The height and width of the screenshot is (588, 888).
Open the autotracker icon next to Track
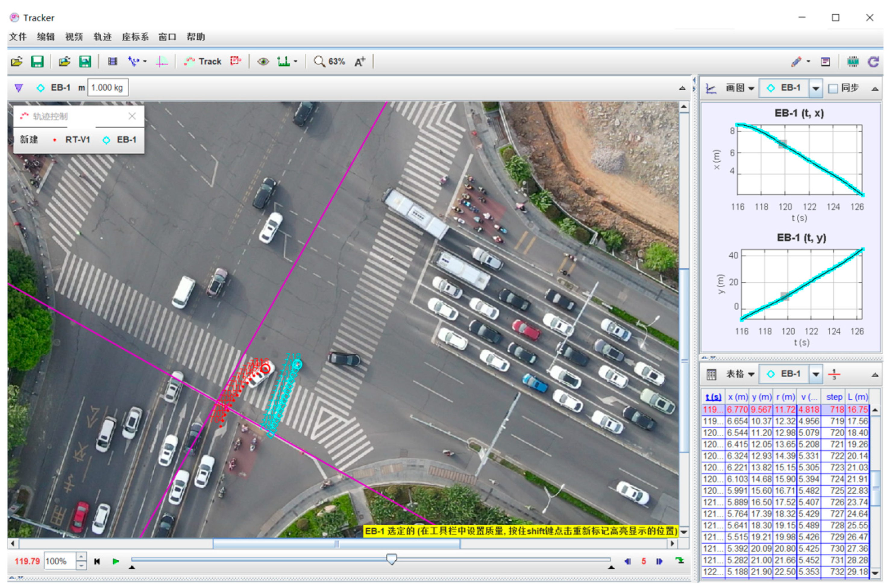pyautogui.click(x=236, y=61)
